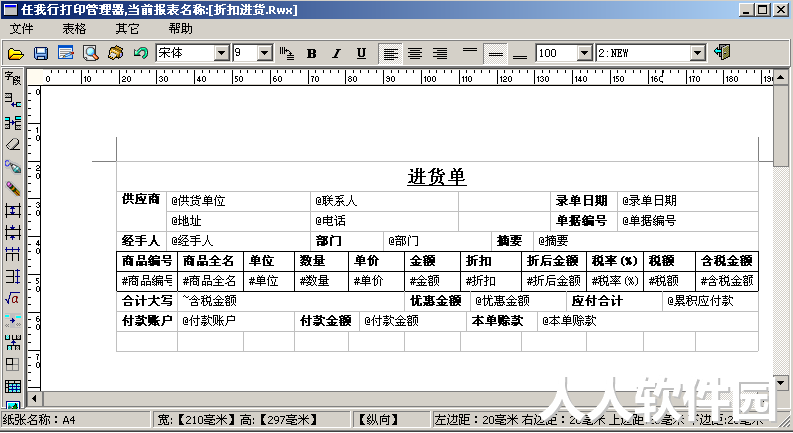Select the @优惠金额 field cell
The width and height of the screenshot is (793, 433).
pyautogui.click(x=518, y=301)
